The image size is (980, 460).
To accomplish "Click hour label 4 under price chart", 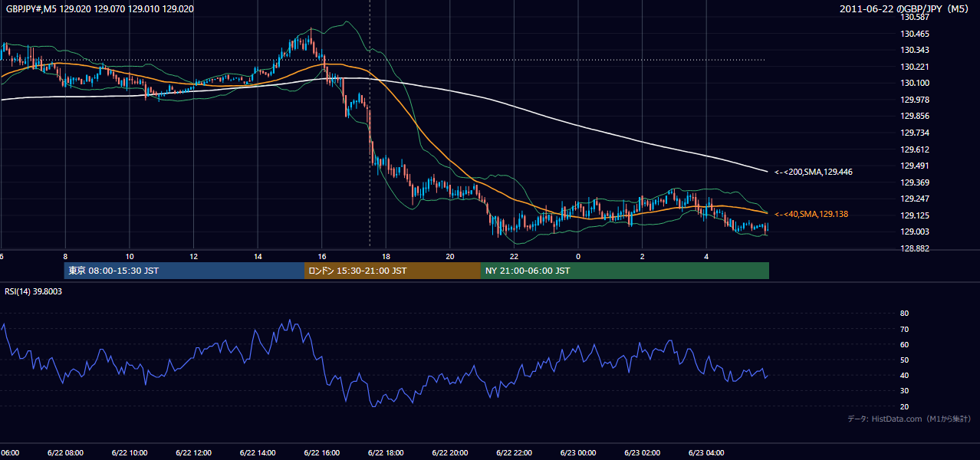I will [706, 256].
